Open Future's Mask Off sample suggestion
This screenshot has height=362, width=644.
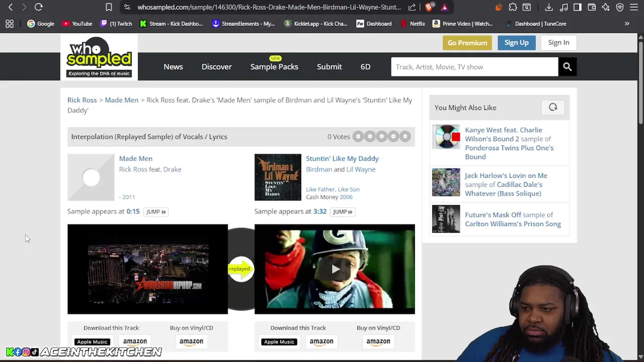click(513, 219)
